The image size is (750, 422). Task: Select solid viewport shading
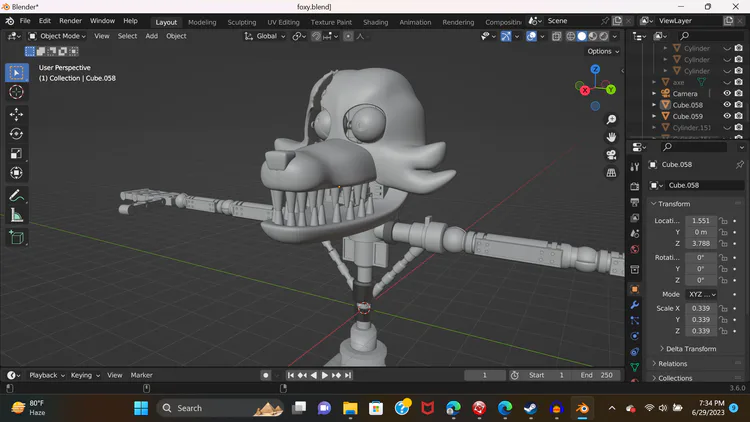pos(582,36)
